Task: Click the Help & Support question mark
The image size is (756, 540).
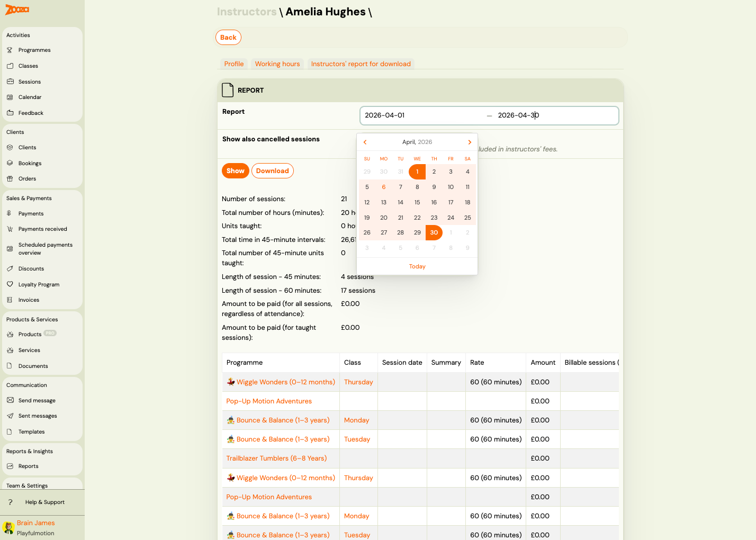Action: pyautogui.click(x=10, y=502)
